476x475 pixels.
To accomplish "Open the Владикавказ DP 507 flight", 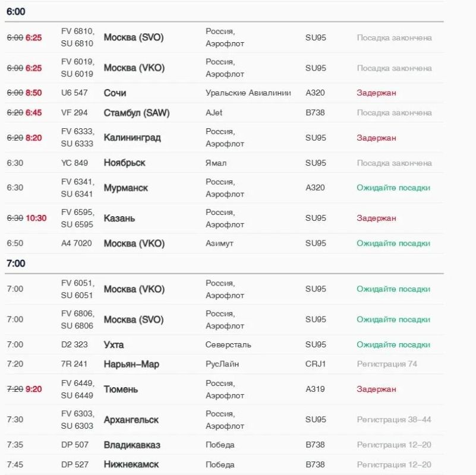I will 224,445.
